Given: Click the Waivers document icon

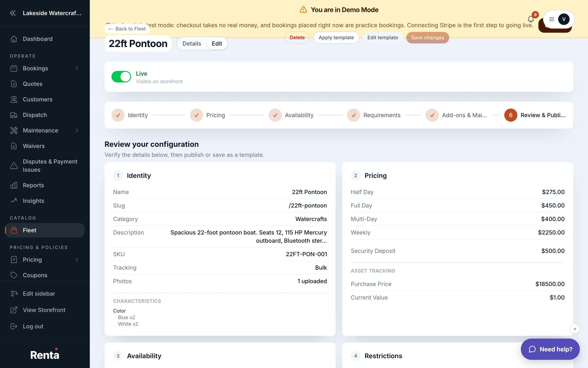Looking at the screenshot, I should (x=14, y=146).
